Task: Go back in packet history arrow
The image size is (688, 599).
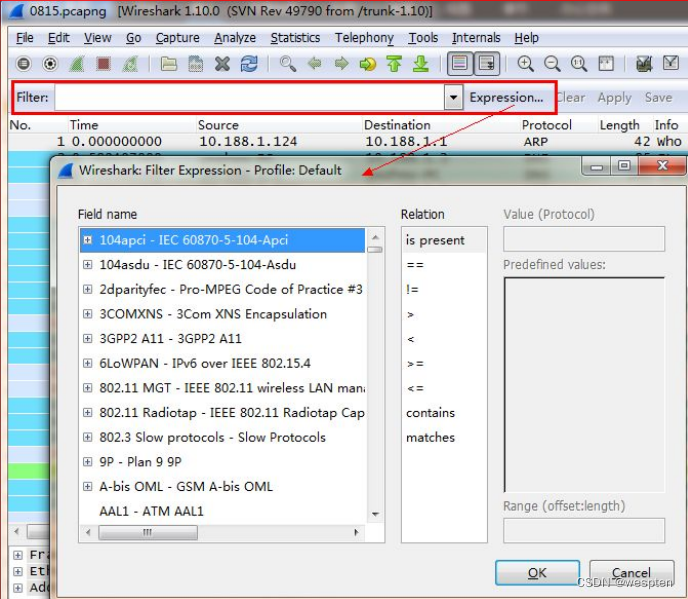Action: coord(314,64)
